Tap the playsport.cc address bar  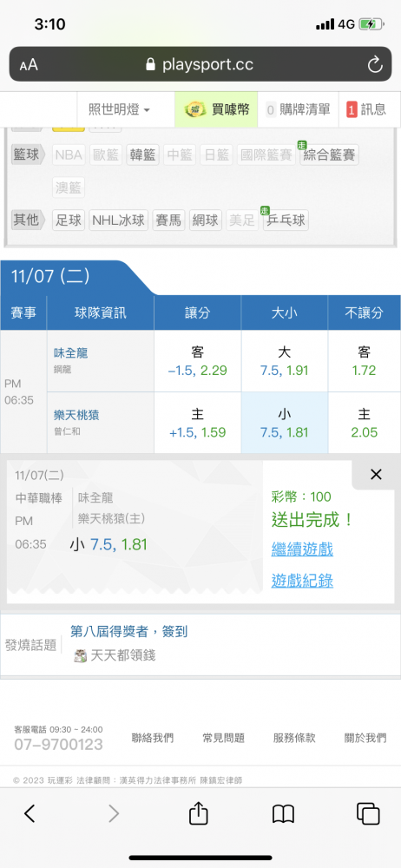[200, 65]
